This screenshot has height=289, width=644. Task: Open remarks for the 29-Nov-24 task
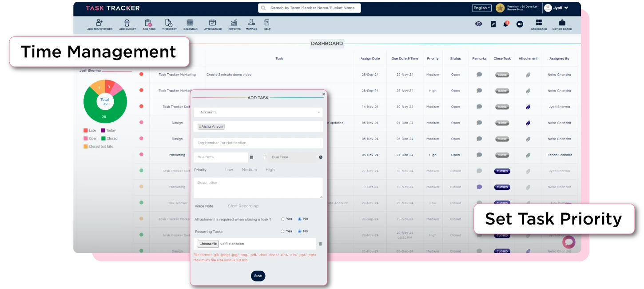click(479, 90)
